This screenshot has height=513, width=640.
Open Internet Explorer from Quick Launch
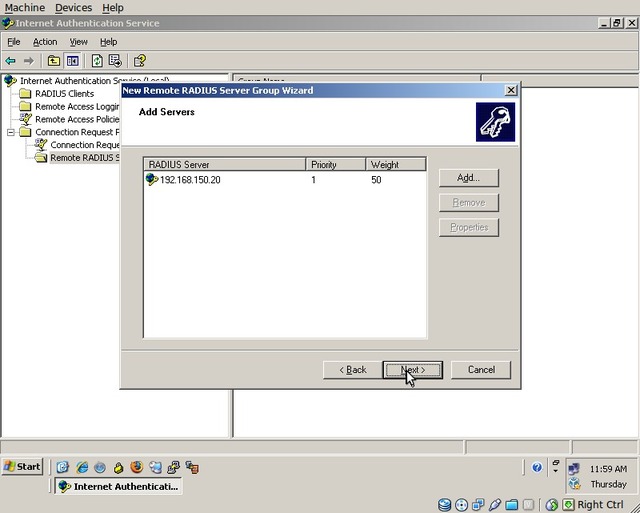81,467
